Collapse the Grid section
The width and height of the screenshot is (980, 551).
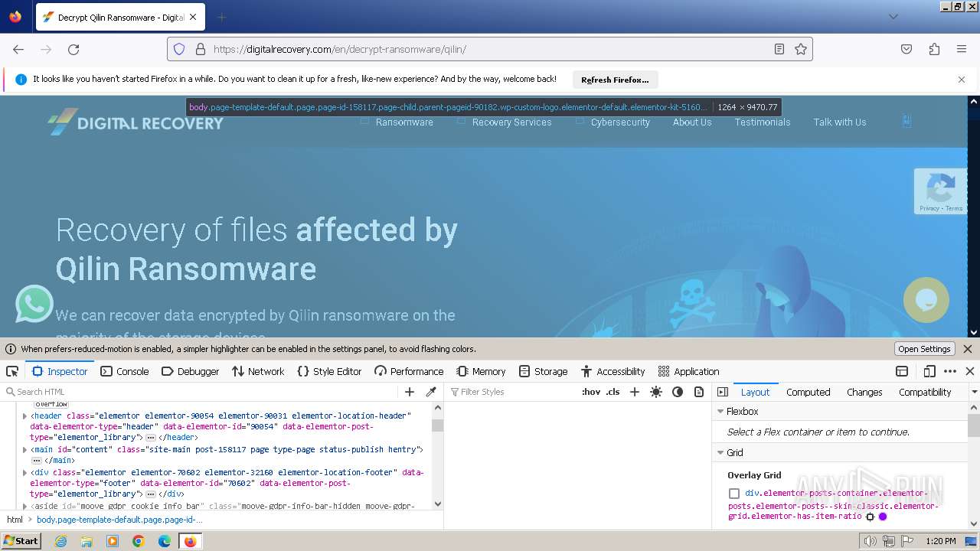tap(720, 452)
